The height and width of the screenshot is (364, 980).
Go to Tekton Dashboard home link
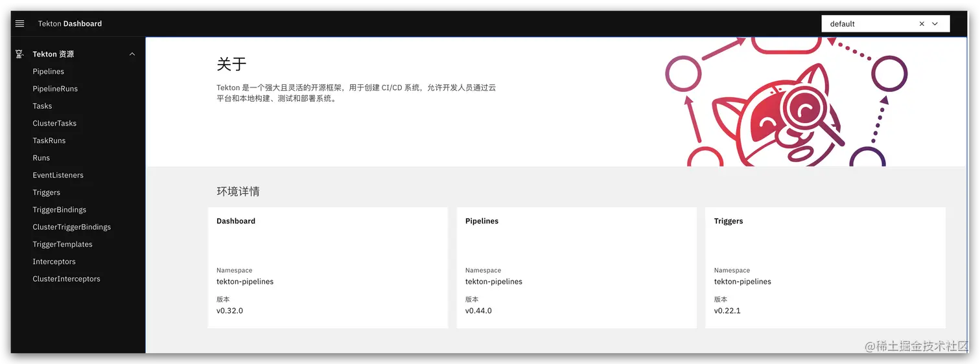(70, 23)
